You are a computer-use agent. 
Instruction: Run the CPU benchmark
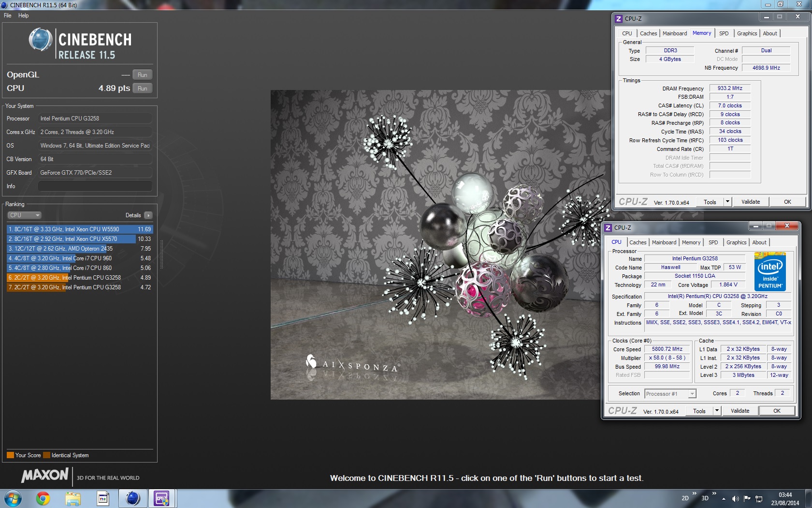click(x=143, y=89)
